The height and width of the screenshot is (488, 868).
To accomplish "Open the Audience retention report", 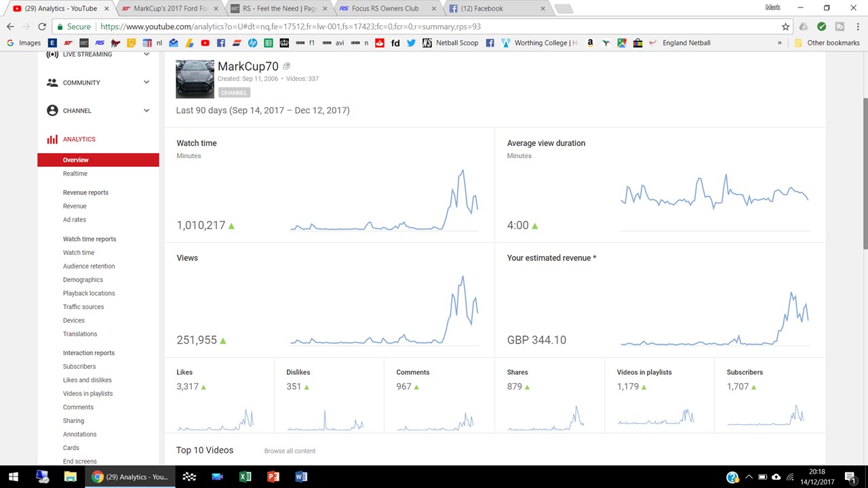I will point(89,266).
